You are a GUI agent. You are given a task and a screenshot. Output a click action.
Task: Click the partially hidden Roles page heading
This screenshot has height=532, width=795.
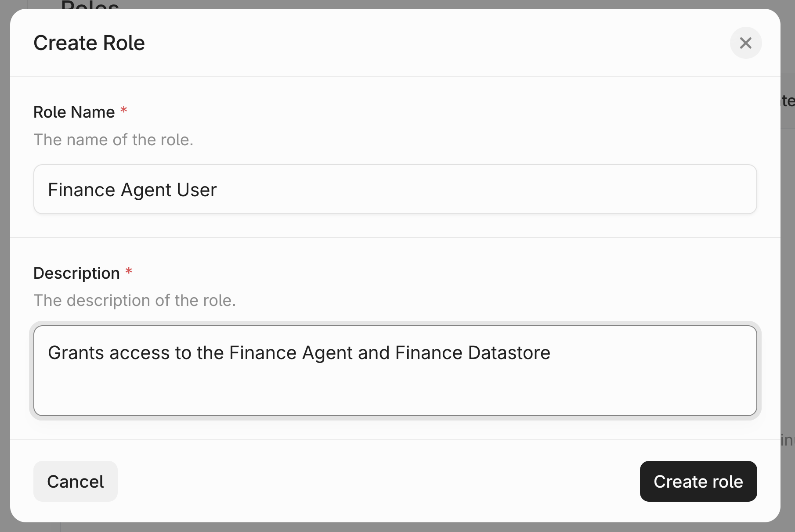point(90,5)
